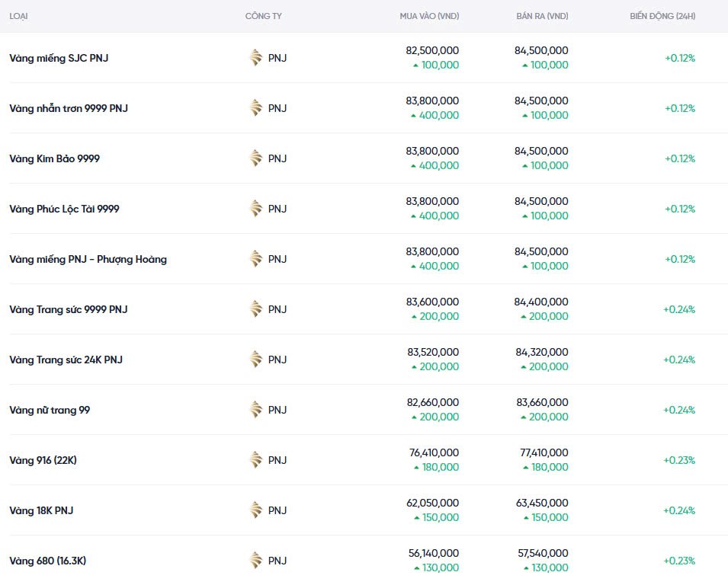
Task: Click PNJ logo in Vàng Trang sức 24K row
Action: pyautogui.click(x=256, y=360)
